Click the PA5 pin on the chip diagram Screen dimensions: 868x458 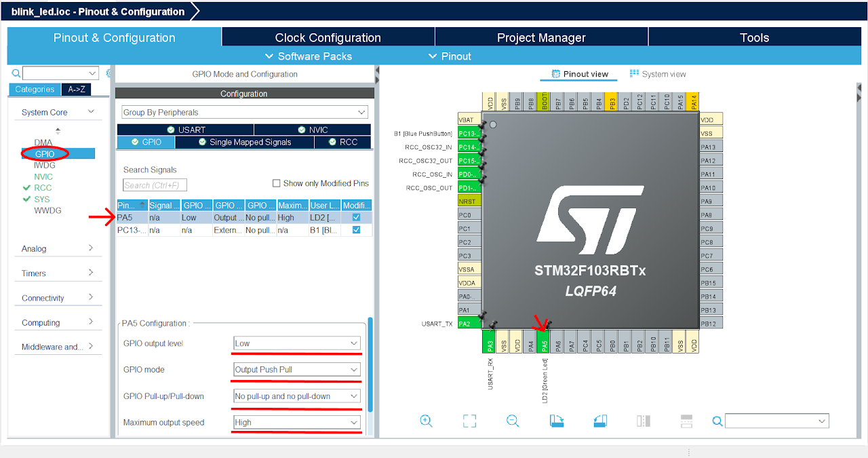pos(545,343)
